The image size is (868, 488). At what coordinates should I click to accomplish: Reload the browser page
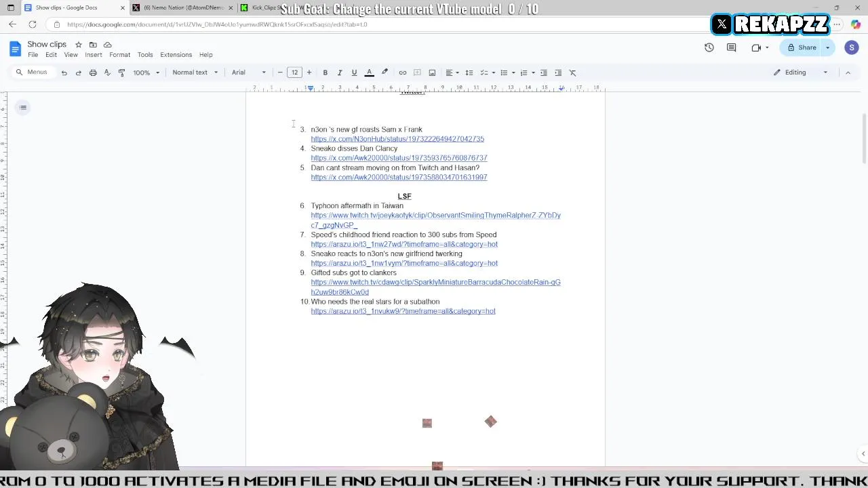(32, 24)
